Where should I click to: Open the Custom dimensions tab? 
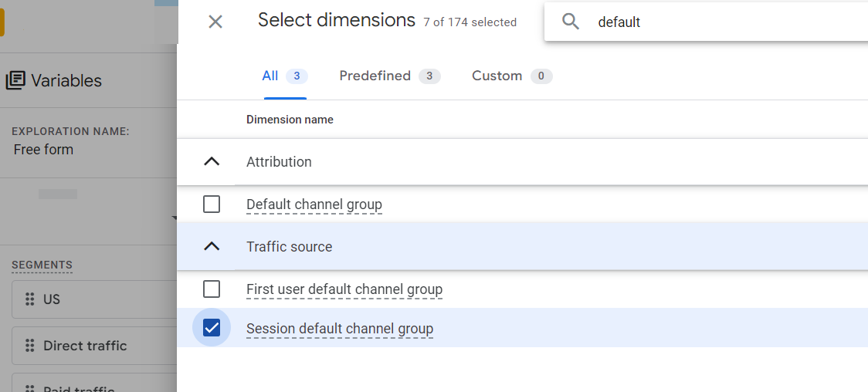[x=497, y=76]
